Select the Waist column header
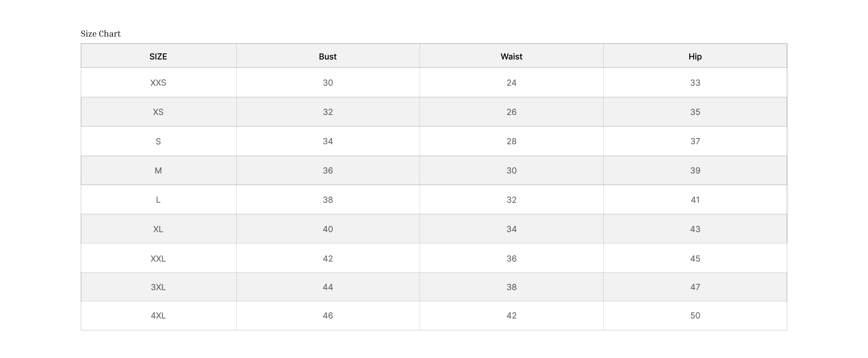The image size is (868, 358). [x=511, y=56]
